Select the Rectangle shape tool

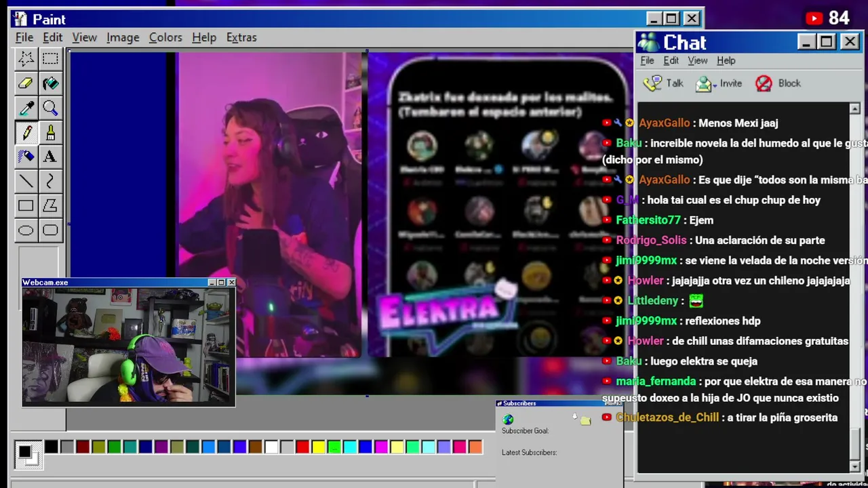(x=26, y=205)
